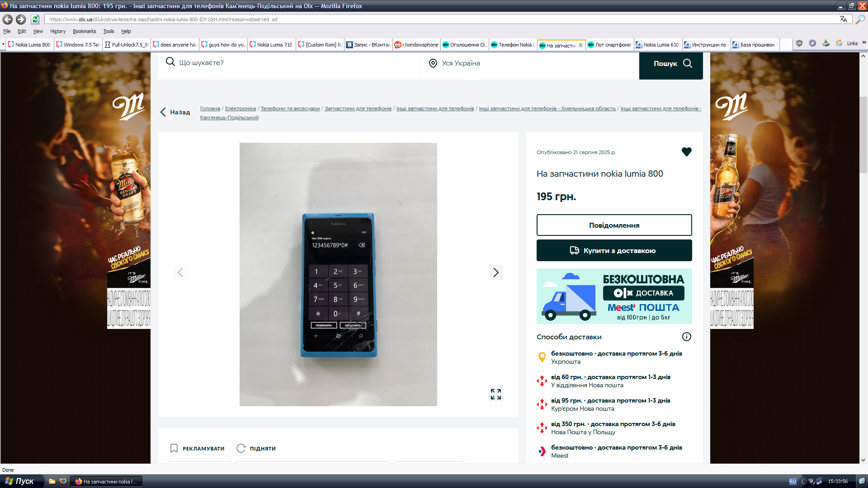Open the Bookmarks menu
Screen dimensions: 868x488
84,31
